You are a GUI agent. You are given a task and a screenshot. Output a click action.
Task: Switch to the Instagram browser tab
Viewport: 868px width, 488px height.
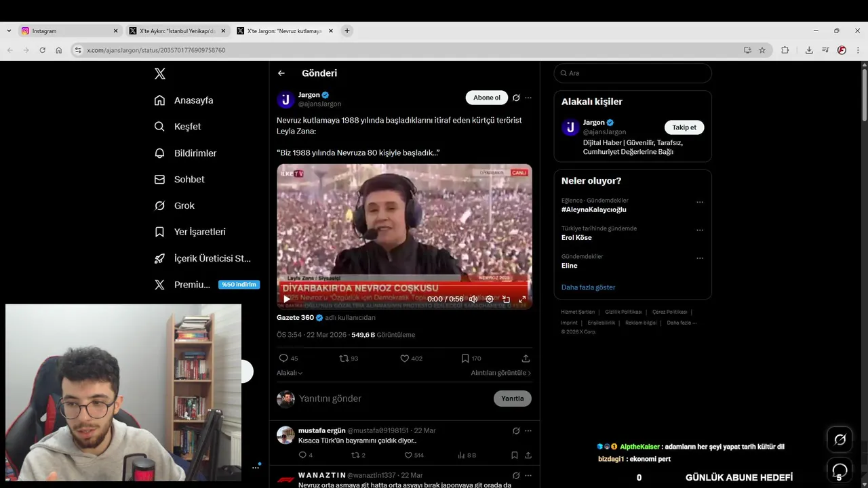point(70,31)
